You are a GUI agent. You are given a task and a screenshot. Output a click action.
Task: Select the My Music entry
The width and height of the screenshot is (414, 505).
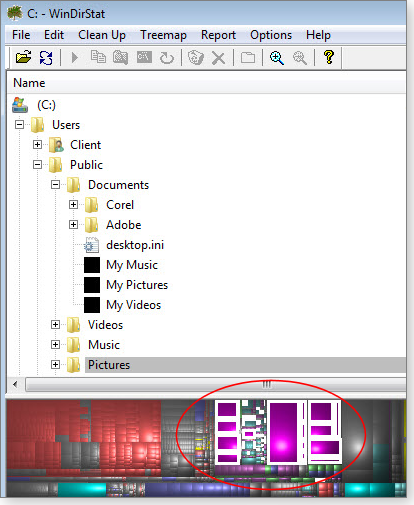coord(132,265)
